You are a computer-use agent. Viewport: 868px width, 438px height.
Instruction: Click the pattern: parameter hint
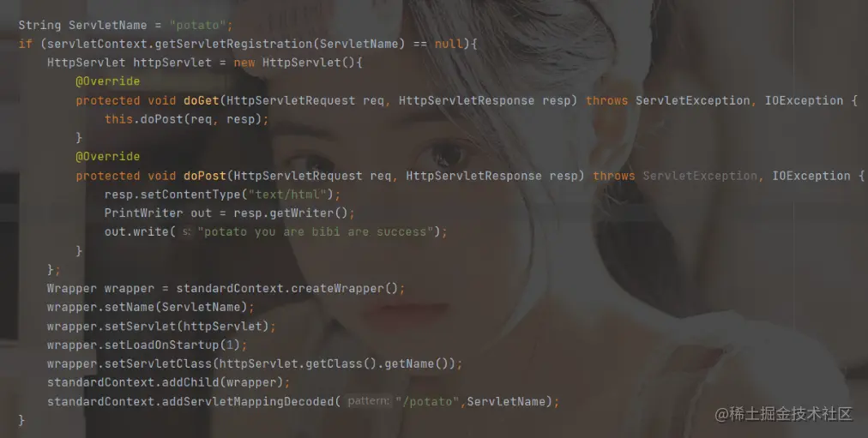coord(369,401)
